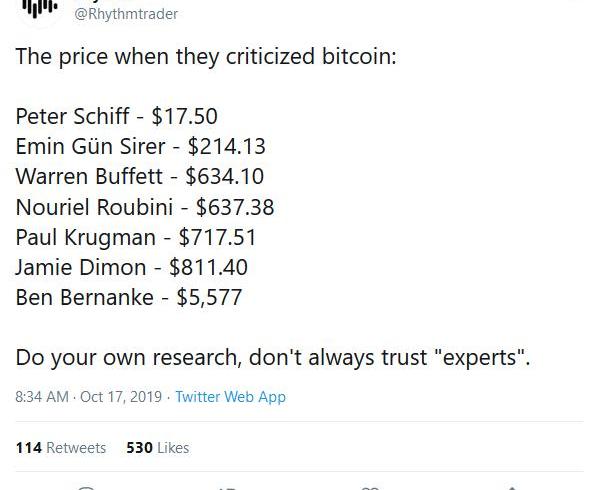Share the tweet via upward arrow icon
Viewport: 598px width, 490px height.
pyautogui.click(x=512, y=488)
